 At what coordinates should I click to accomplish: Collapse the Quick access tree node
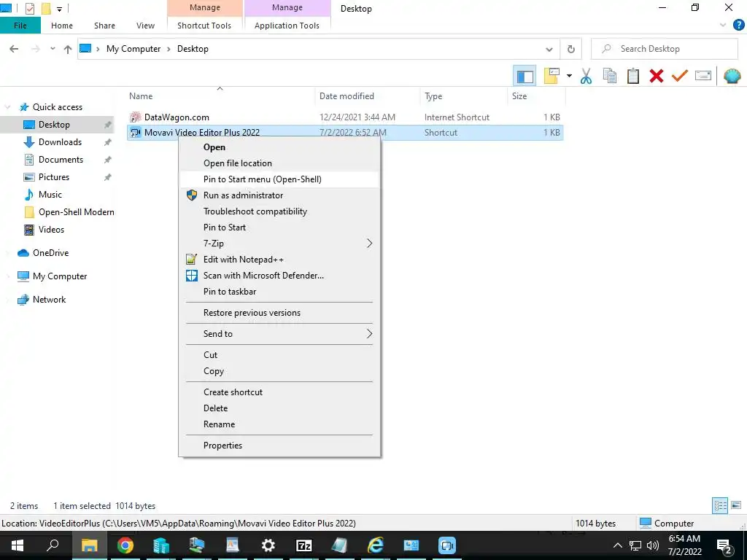pos(7,107)
